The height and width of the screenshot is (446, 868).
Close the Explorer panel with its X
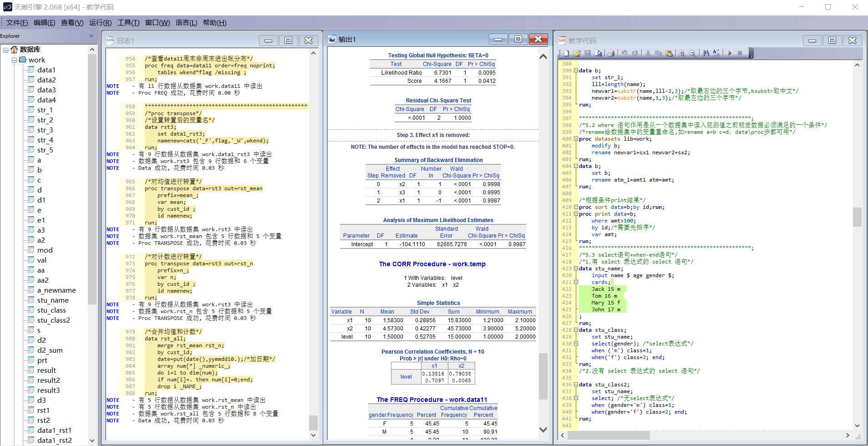coord(91,35)
